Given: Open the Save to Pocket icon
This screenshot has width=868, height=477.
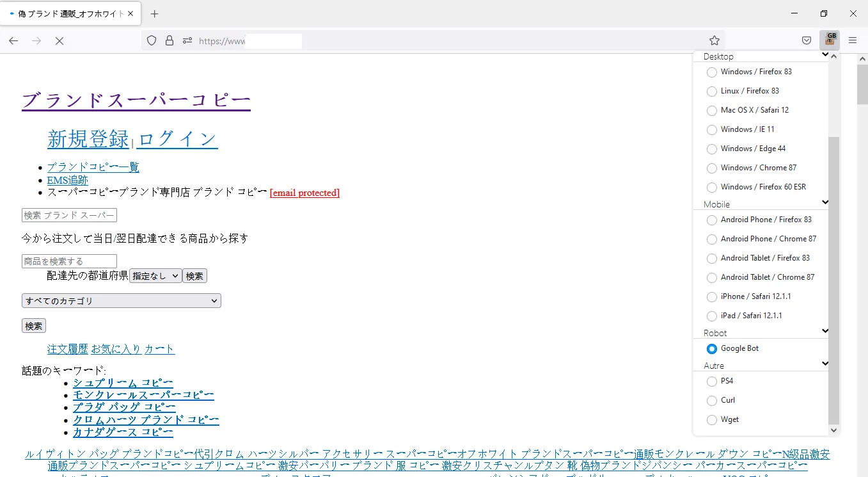Looking at the screenshot, I should (807, 40).
